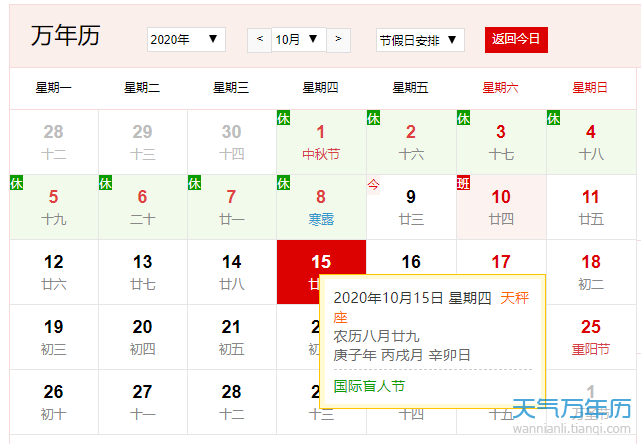Click the 星期五 column header
Image resolution: width=641 pixels, height=444 pixels.
pos(410,87)
